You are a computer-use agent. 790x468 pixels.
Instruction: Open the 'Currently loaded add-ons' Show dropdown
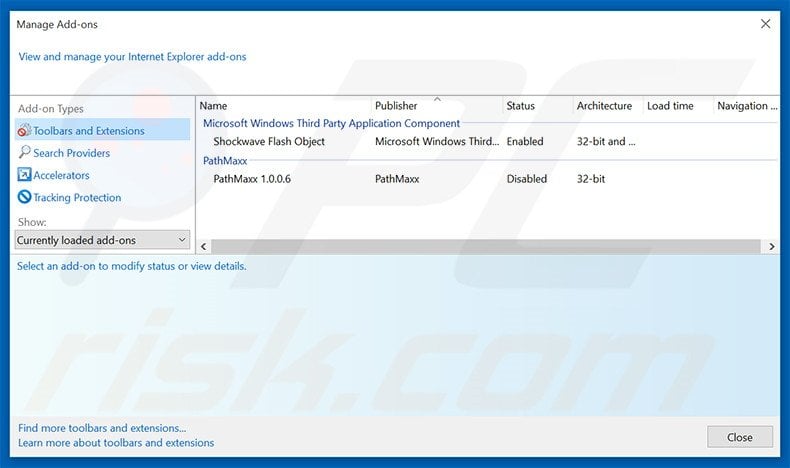click(x=102, y=240)
